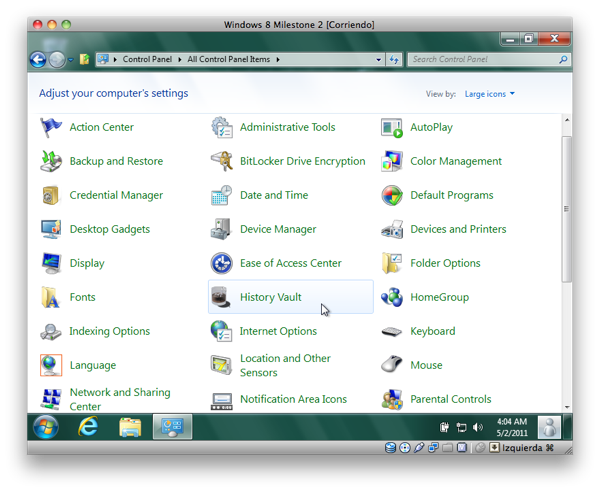Open the Fonts folder icon
The width and height of the screenshot is (600, 492).
(51, 297)
